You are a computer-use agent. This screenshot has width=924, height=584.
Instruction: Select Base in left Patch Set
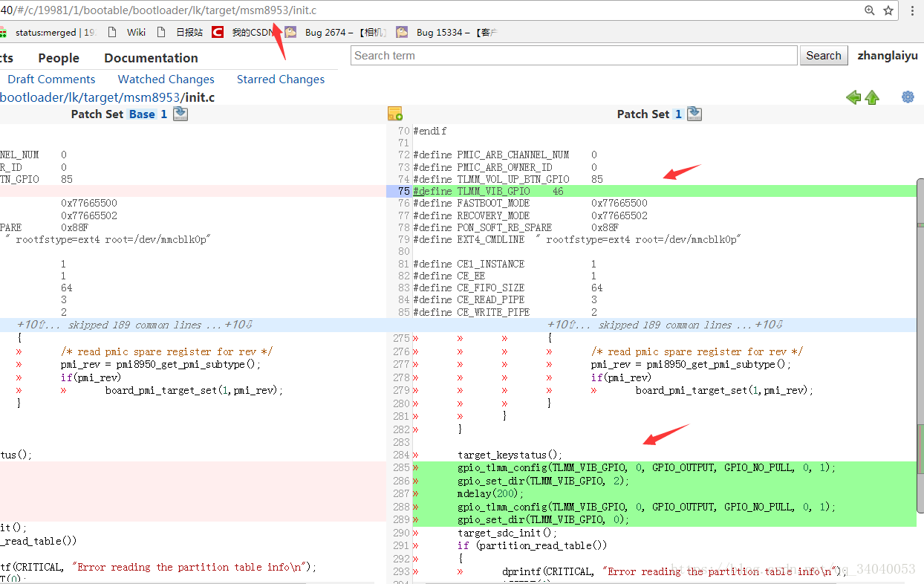pos(142,114)
